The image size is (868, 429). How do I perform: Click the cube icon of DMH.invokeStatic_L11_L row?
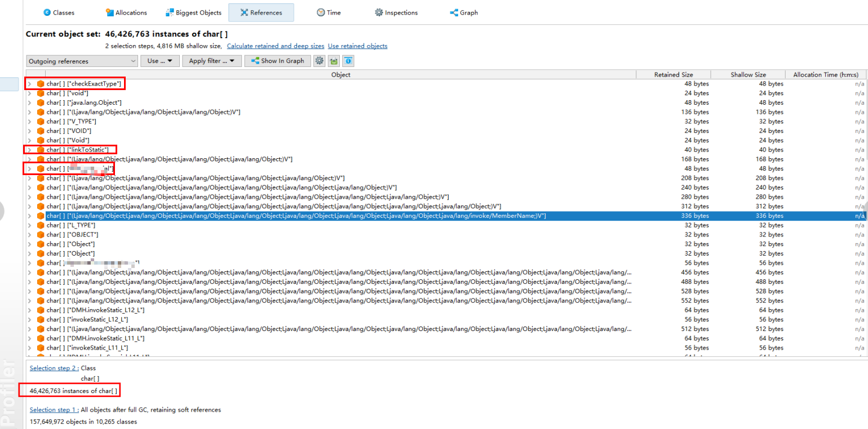click(x=41, y=338)
